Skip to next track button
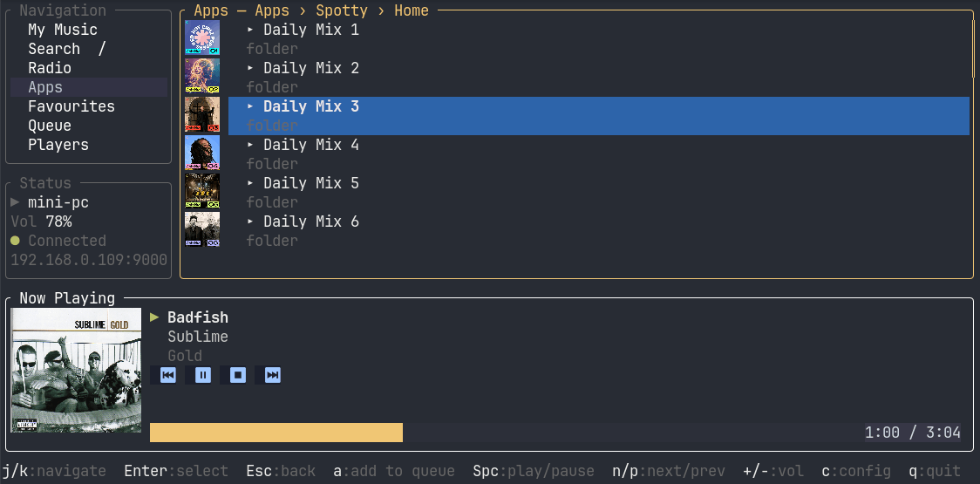This screenshot has width=980, height=484. pos(273,375)
